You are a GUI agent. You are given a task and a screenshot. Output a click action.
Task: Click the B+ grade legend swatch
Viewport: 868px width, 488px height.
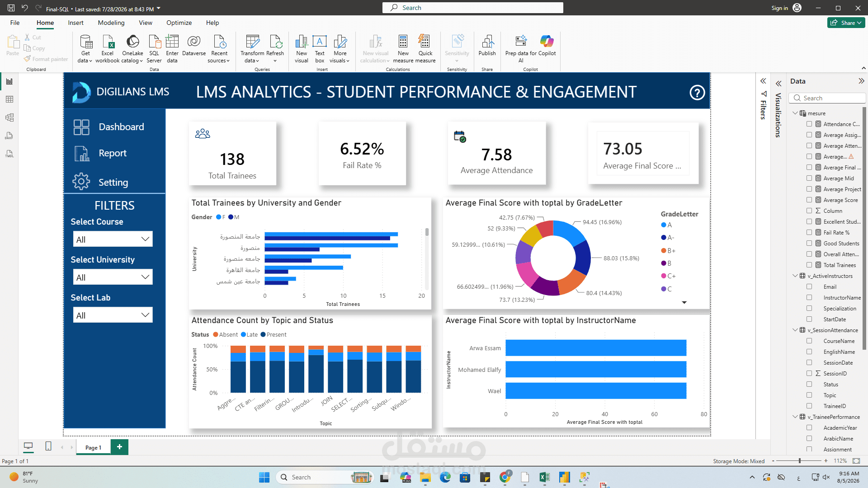click(x=663, y=250)
